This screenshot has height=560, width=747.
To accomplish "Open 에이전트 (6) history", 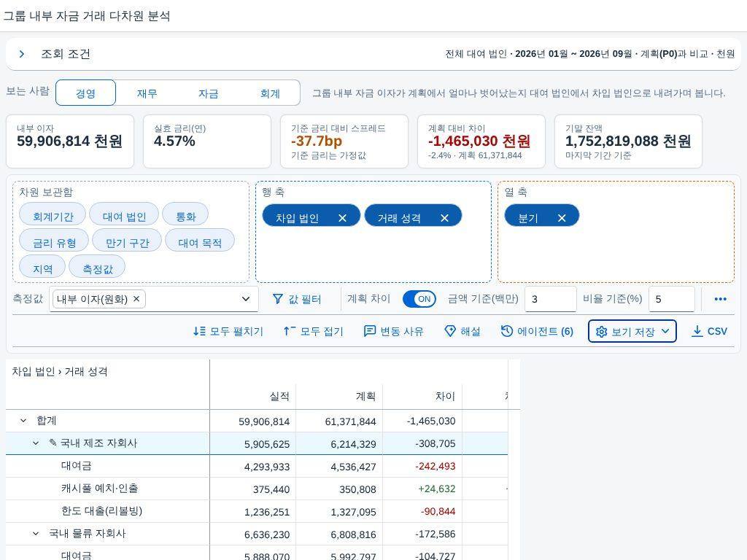I will tap(537, 332).
